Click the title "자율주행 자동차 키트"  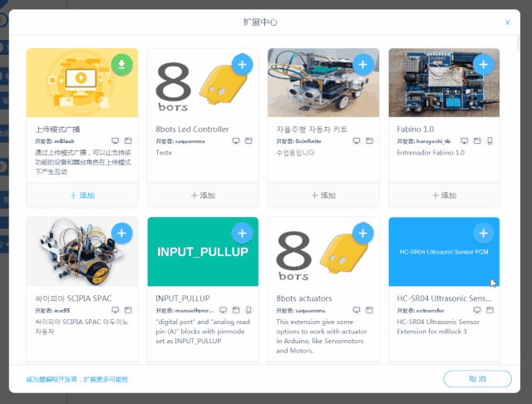coord(312,129)
